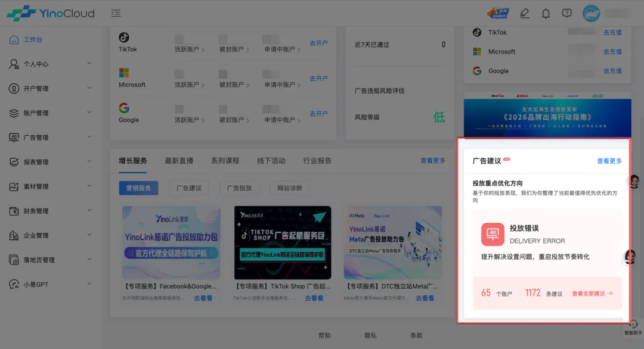Expand the 财务管理 menu chevron
The width and height of the screenshot is (644, 349).
[x=89, y=210]
